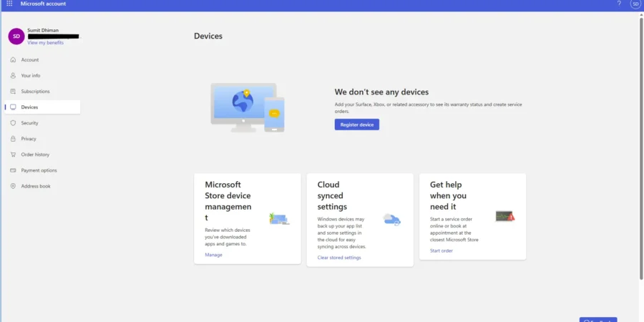
Task: Click the home icon beside Account
Action: (13, 59)
